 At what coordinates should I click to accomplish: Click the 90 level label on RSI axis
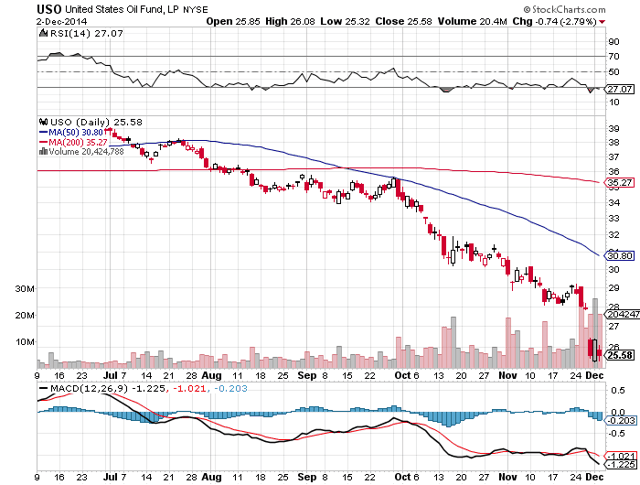coord(613,42)
